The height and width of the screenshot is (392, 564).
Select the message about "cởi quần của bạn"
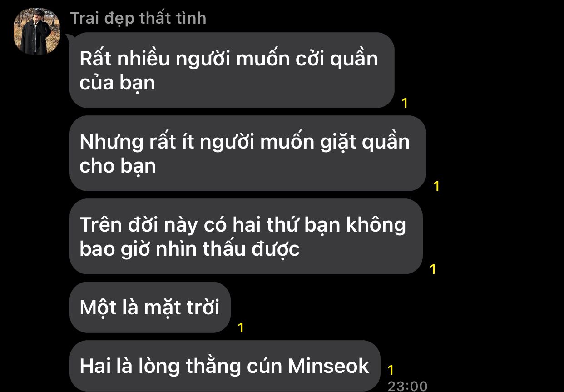pyautogui.click(x=232, y=70)
